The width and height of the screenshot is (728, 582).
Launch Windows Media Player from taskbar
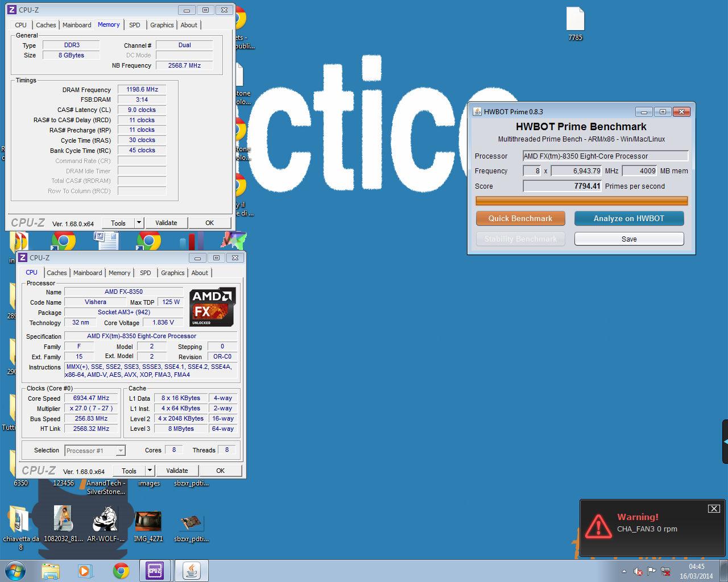(85, 571)
